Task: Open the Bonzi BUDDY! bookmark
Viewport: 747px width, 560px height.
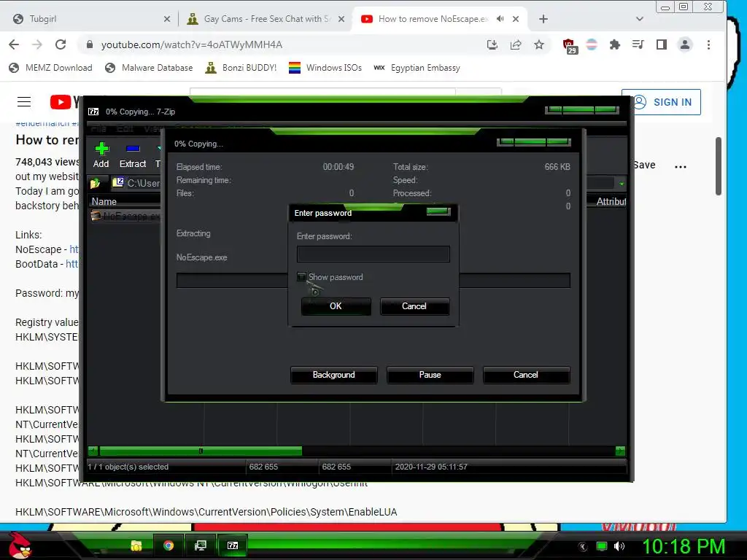Action: tap(241, 68)
